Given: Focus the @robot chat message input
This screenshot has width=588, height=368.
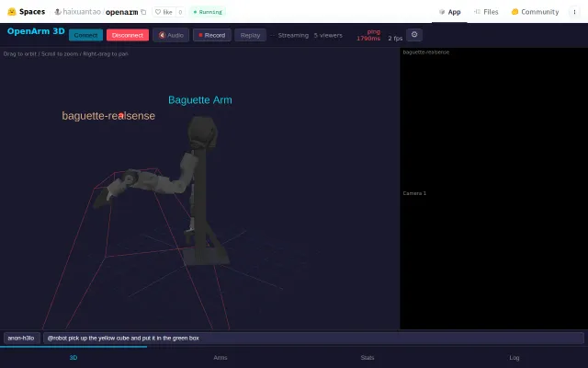Looking at the screenshot, I should tap(313, 338).
